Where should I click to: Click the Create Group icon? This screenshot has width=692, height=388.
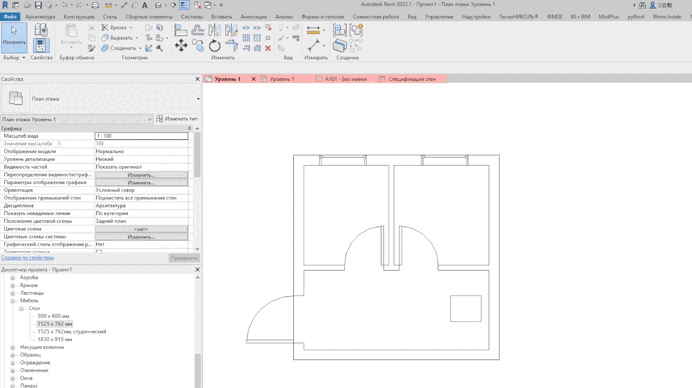coord(356,30)
